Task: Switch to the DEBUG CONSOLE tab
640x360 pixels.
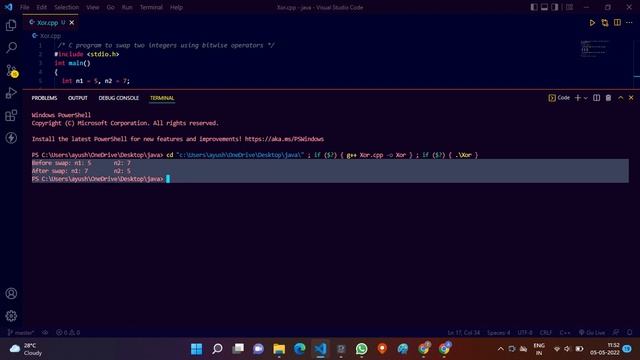Action: [x=118, y=98]
